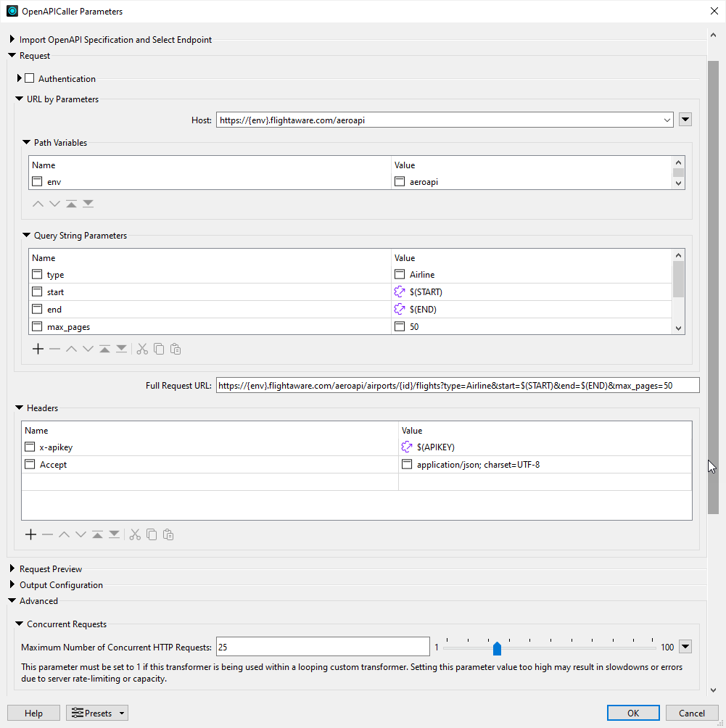Cut the selected header row
The width and height of the screenshot is (726, 728).
pos(135,534)
